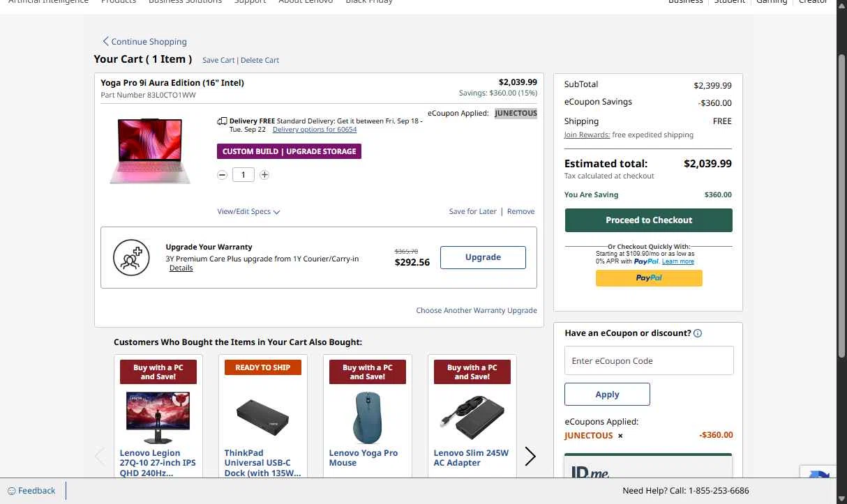Screen dimensions: 847x504
Task: Click Lenovo Slim 245W AC Adapter title
Action: [x=471, y=458]
